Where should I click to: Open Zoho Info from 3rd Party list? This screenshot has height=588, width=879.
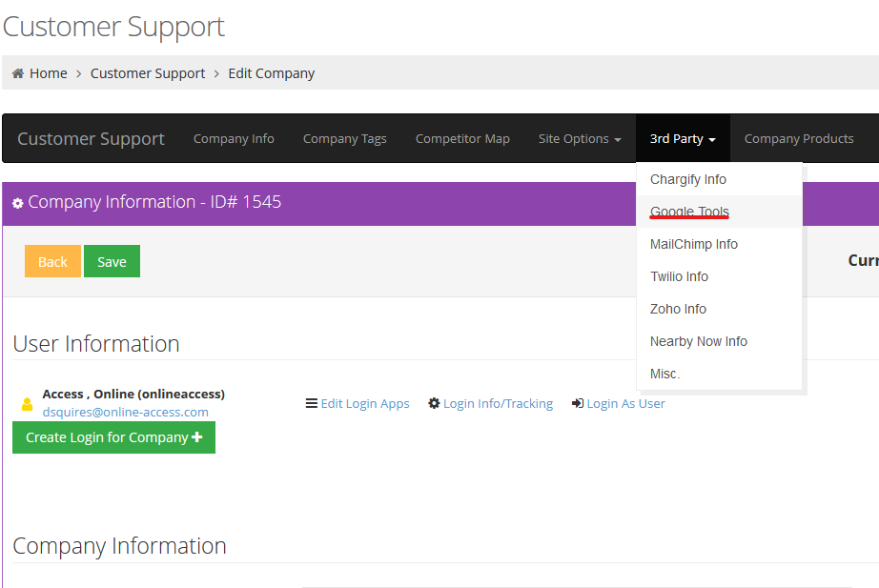click(x=678, y=309)
